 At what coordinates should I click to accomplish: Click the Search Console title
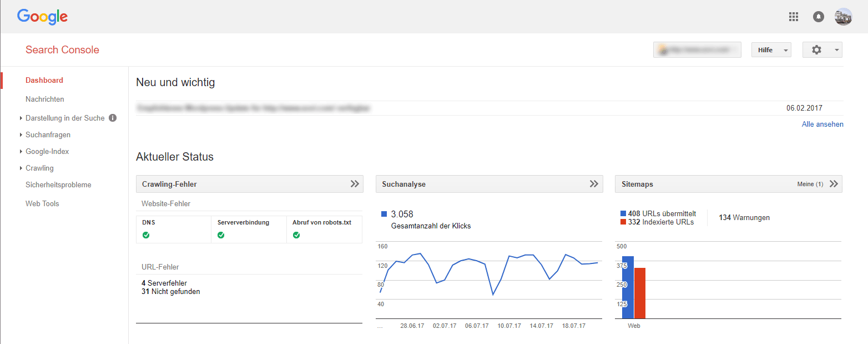pyautogui.click(x=62, y=49)
